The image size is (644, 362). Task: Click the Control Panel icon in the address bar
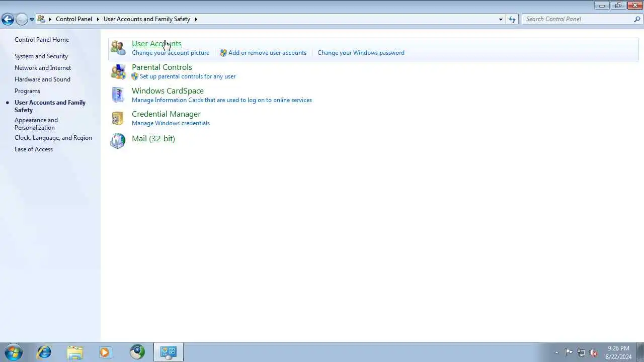(41, 19)
